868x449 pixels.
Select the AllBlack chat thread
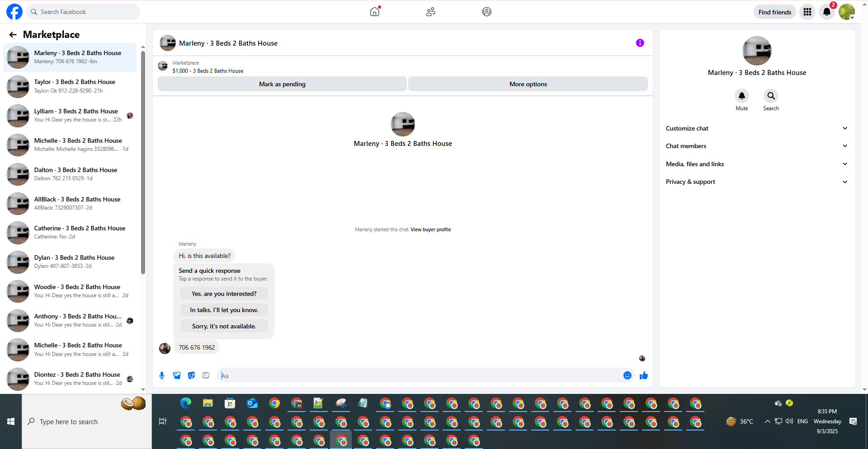[70, 204]
